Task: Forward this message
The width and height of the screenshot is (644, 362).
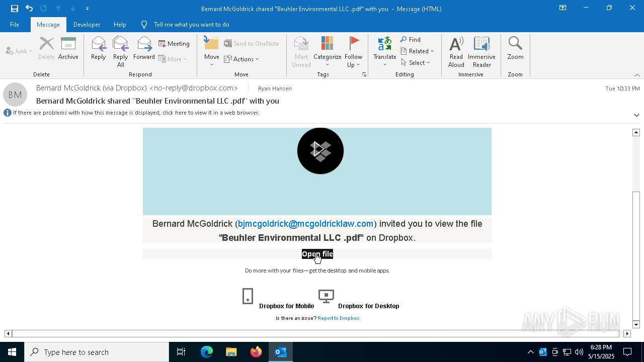Action: 144,48
